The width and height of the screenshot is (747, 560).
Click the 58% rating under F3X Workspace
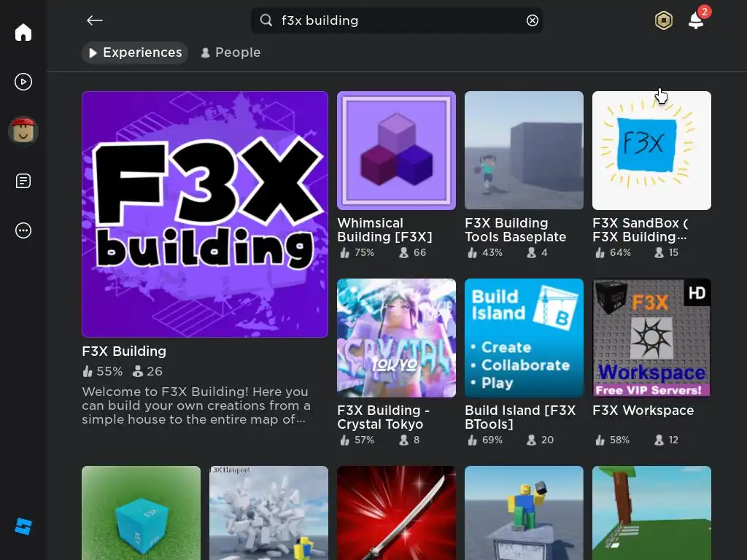point(613,440)
